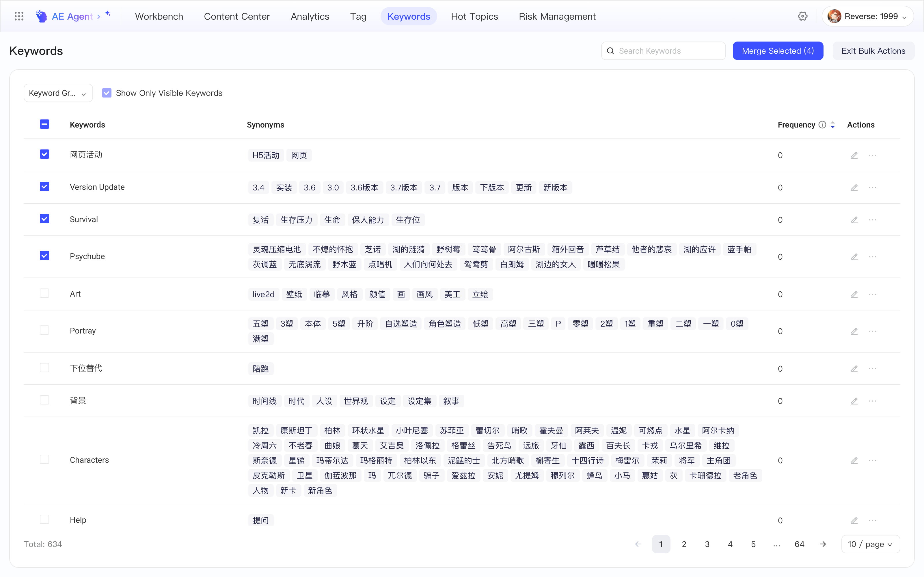
Task: Switch to the Hot Topics tab
Action: pyautogui.click(x=474, y=16)
